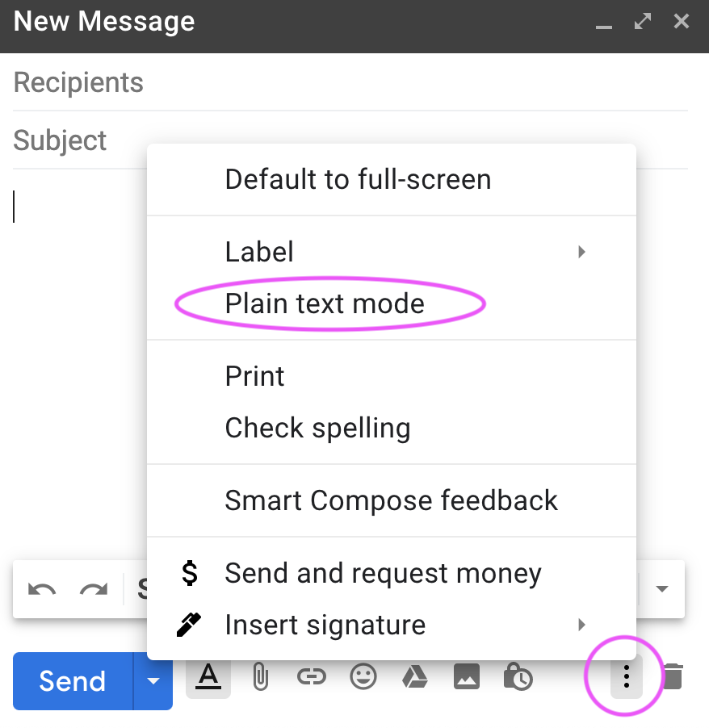The height and width of the screenshot is (728, 709).
Task: Open the more options menu
Action: tap(626, 677)
